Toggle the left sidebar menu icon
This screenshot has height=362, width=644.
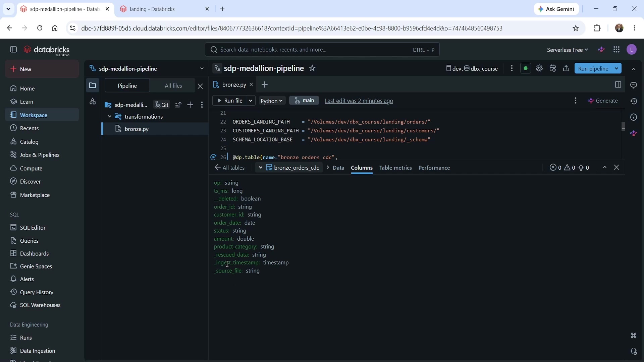pyautogui.click(x=13, y=50)
